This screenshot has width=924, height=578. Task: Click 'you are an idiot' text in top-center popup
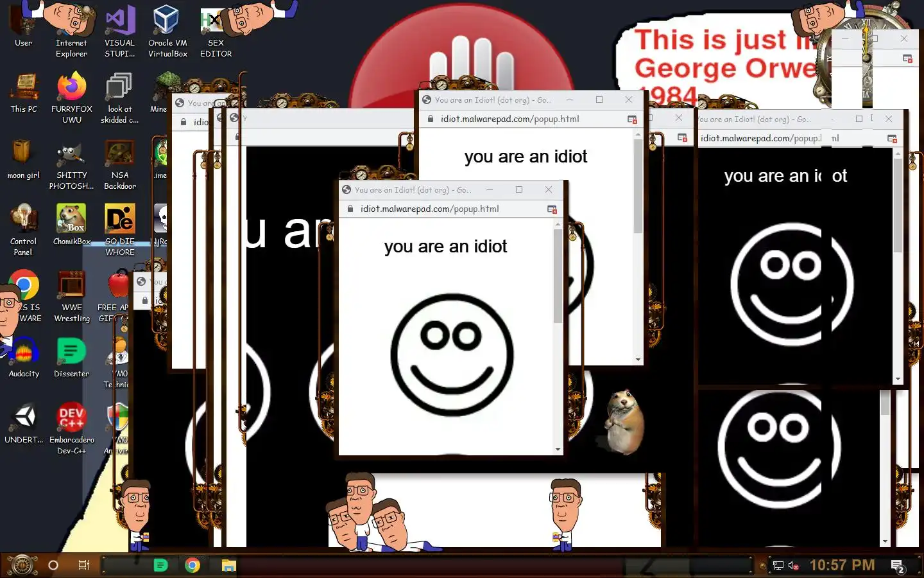(x=526, y=157)
